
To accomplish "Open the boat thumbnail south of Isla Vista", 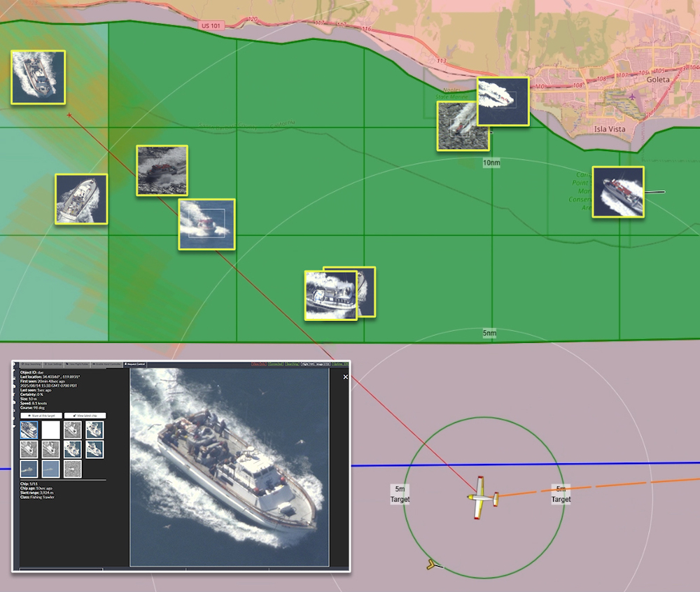I will pos(618,192).
